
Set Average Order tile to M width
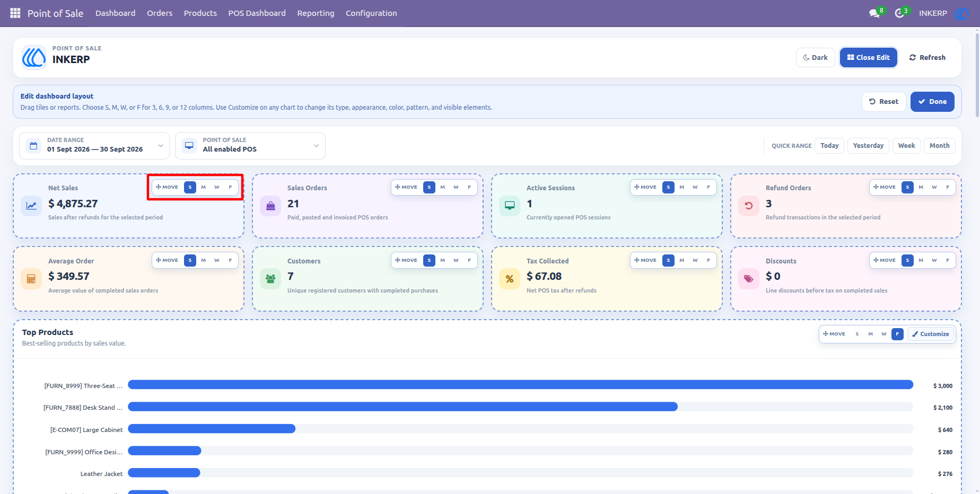(204, 260)
